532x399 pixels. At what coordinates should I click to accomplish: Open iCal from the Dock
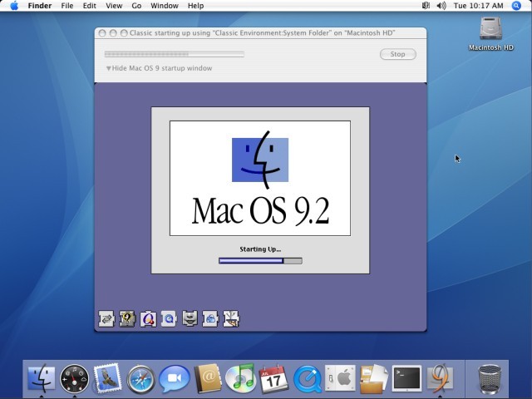click(x=273, y=379)
